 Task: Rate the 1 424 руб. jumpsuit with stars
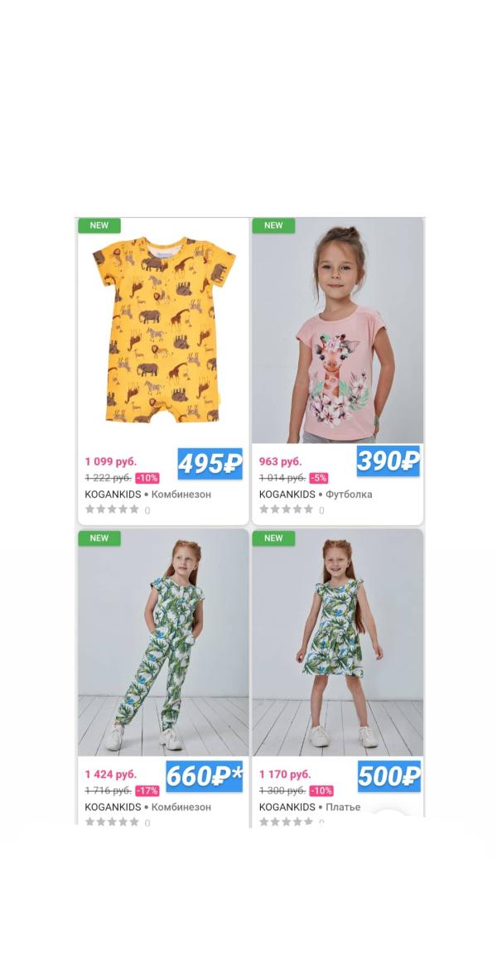click(x=112, y=822)
